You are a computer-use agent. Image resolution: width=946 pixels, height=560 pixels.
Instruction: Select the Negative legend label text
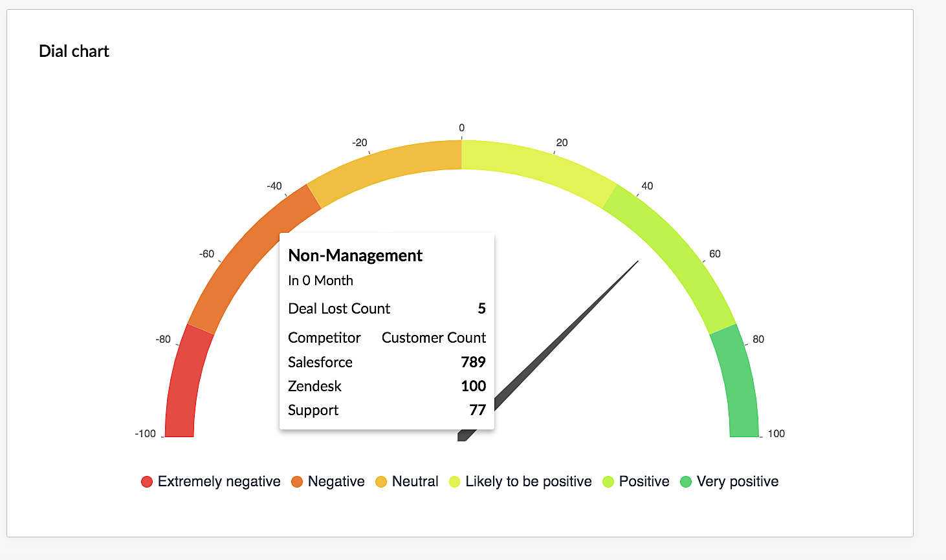point(336,482)
